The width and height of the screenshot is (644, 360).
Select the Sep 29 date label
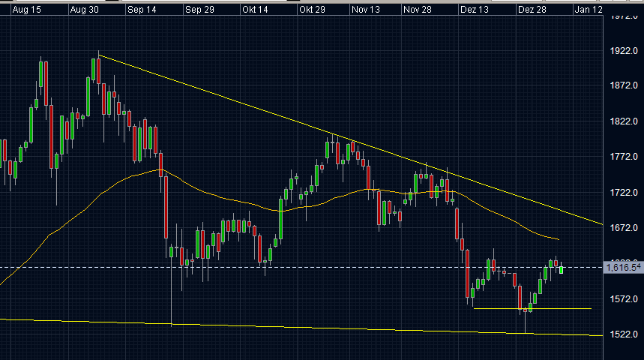199,10
